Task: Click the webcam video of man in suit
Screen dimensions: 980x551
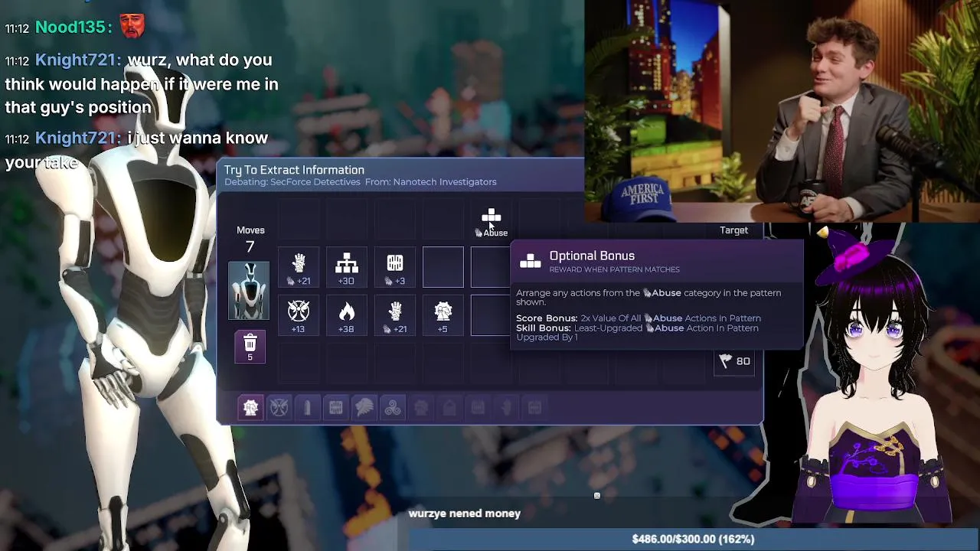Action: (x=782, y=111)
